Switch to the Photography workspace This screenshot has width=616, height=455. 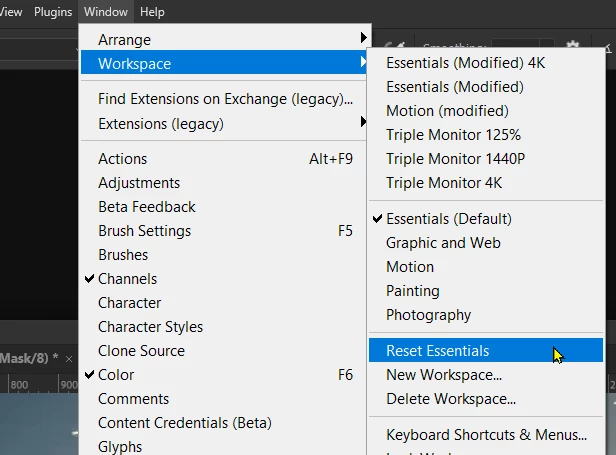486,315
